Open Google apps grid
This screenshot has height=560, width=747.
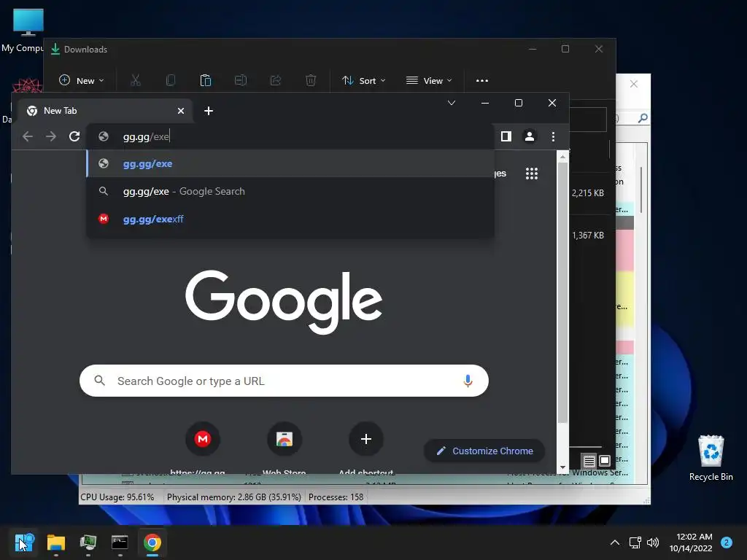(532, 174)
